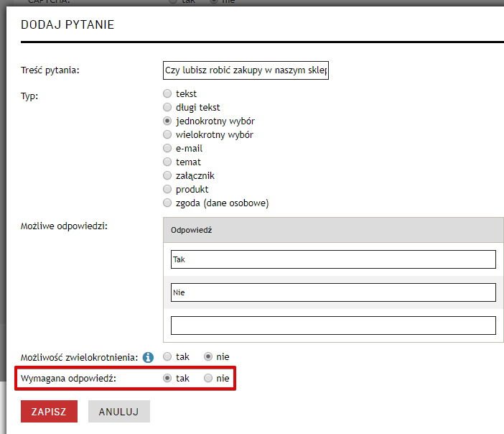Click the ANULUJ button to cancel
Image resolution: width=504 pixels, height=434 pixels.
pyautogui.click(x=118, y=412)
